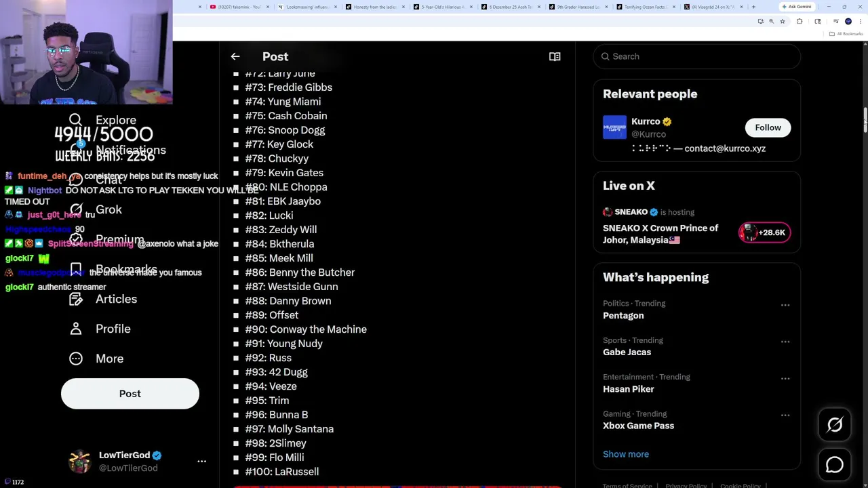Viewport: 868px width, 488px height.
Task: Open reader view icon in Post header
Action: click(555, 57)
